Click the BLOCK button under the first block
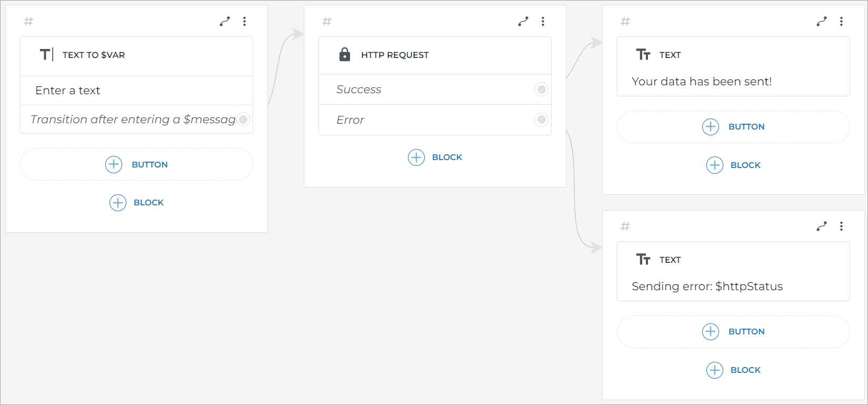Screen dimensions: 868x405 136,202
